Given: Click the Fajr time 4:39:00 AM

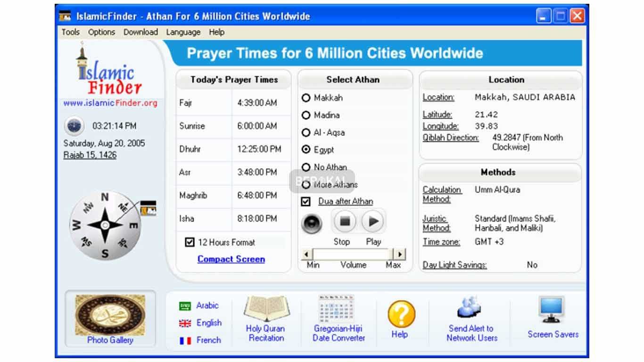Looking at the screenshot, I should point(257,103).
